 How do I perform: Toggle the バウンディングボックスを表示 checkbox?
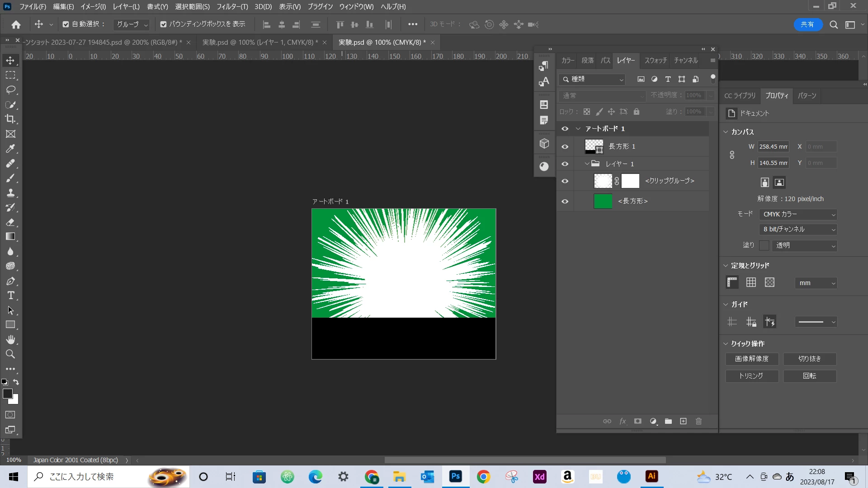coord(163,24)
